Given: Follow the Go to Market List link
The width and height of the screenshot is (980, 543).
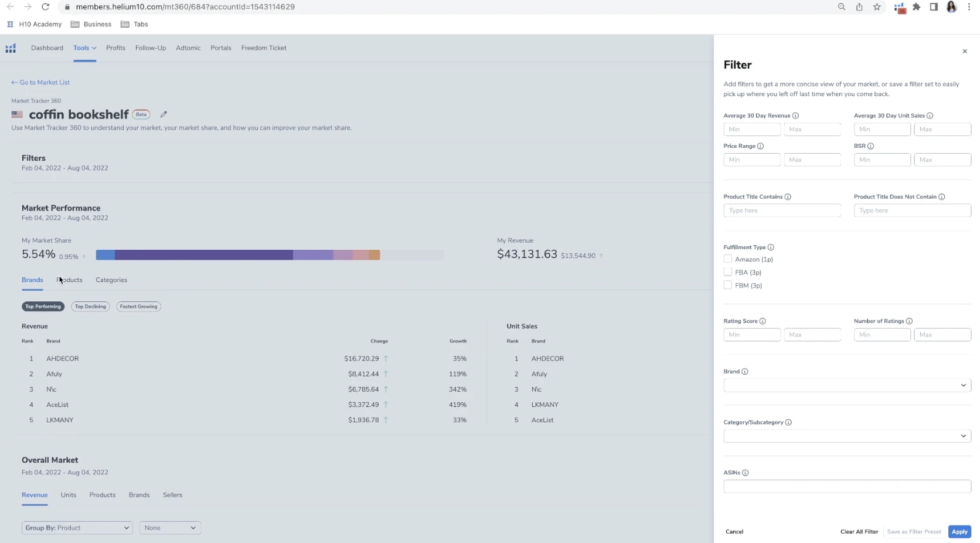Looking at the screenshot, I should 40,83.
